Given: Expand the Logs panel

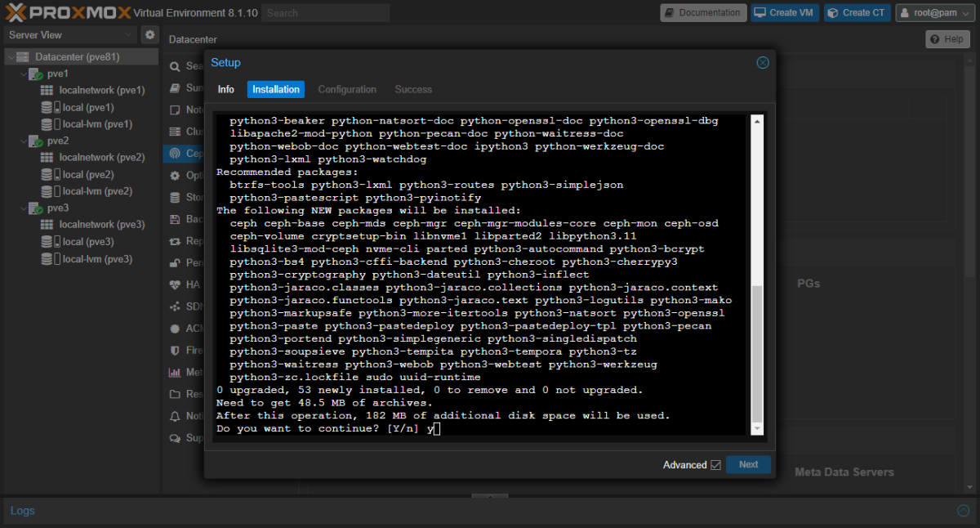Looking at the screenshot, I should [963, 511].
